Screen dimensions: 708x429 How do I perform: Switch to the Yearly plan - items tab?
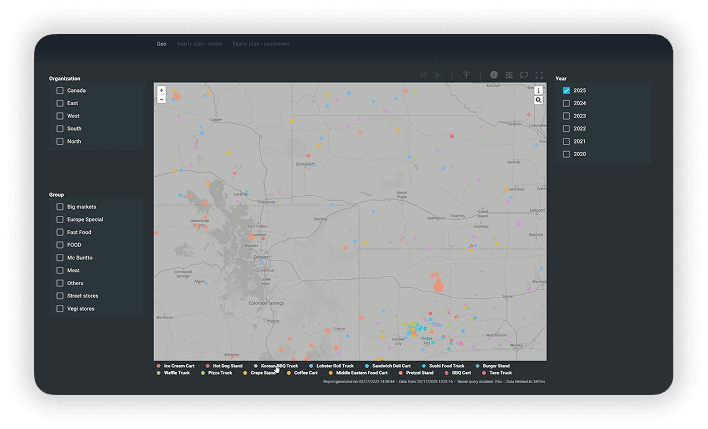(199, 44)
